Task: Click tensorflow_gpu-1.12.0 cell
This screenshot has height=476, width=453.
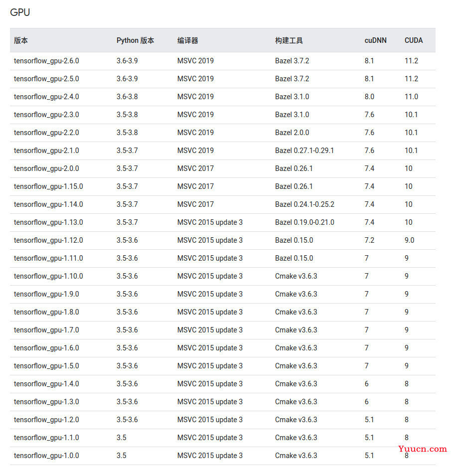Action: click(x=48, y=240)
